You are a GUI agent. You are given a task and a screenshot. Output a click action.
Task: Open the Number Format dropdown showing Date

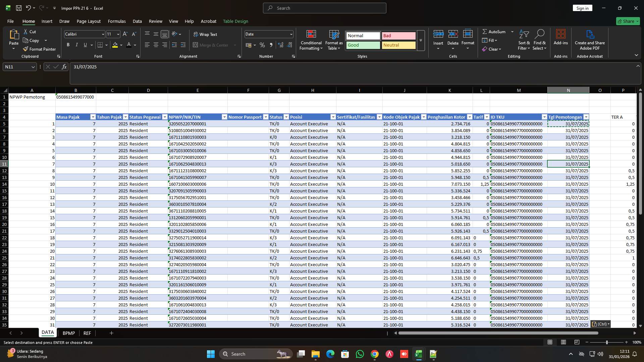(x=290, y=34)
